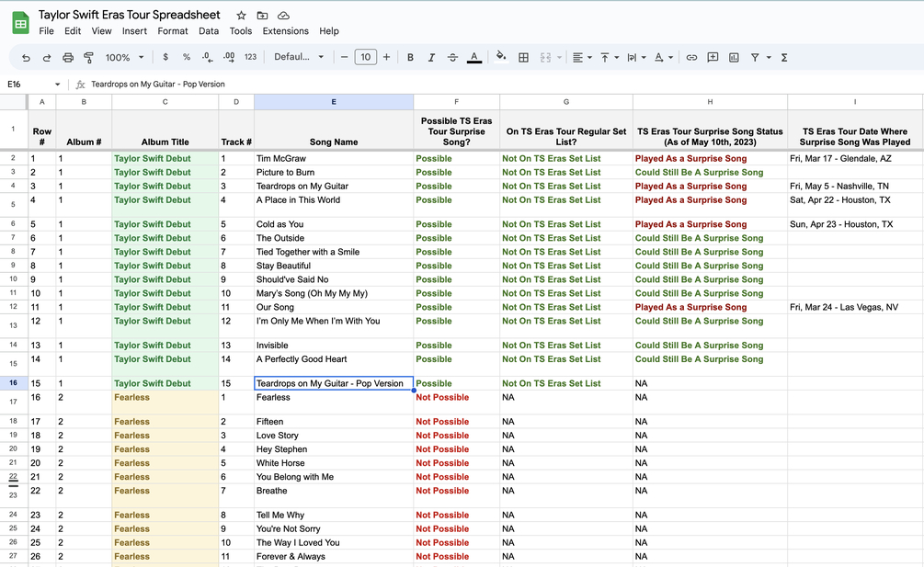924x567 pixels.
Task: Click the Fill color icon
Action: point(500,57)
